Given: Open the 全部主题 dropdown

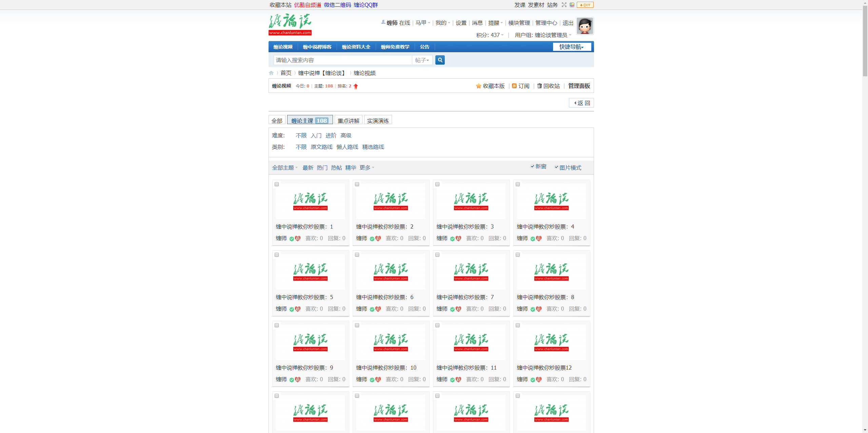Looking at the screenshot, I should 284,168.
